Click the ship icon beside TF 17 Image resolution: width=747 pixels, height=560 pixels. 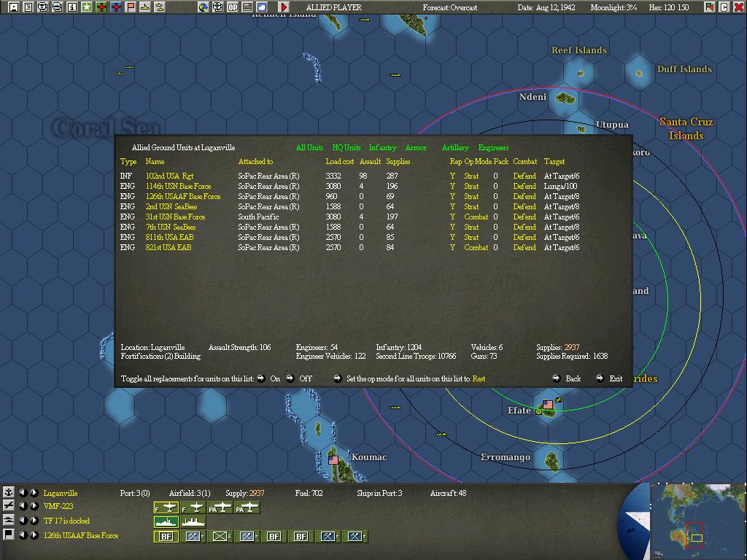9,520
